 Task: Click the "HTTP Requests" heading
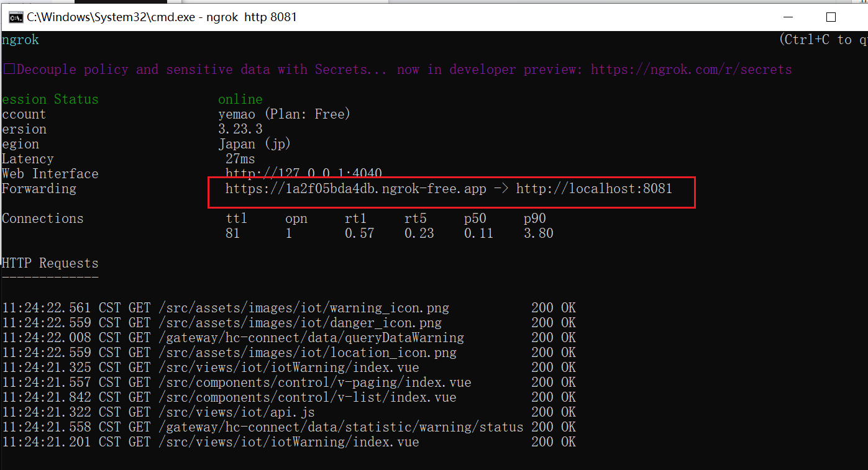tap(50, 263)
